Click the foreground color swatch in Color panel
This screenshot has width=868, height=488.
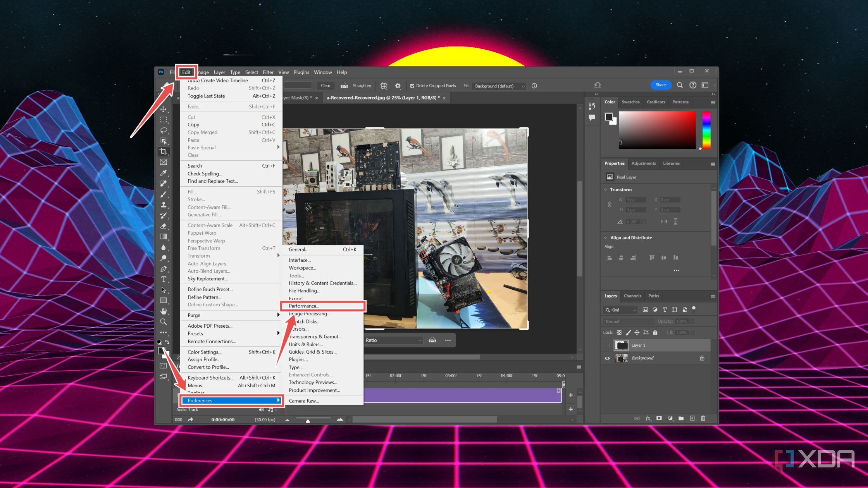pos(609,117)
